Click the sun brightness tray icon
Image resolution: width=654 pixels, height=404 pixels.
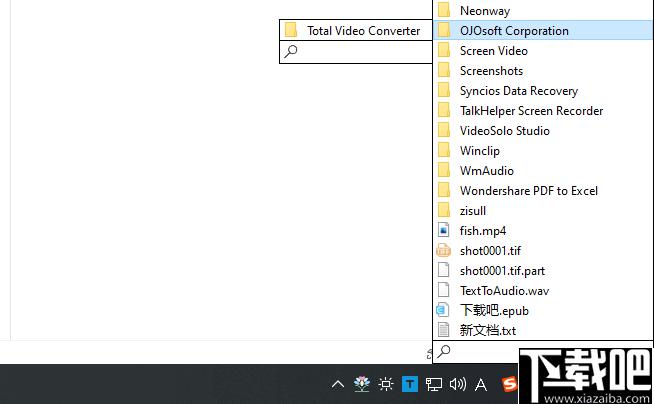386,384
